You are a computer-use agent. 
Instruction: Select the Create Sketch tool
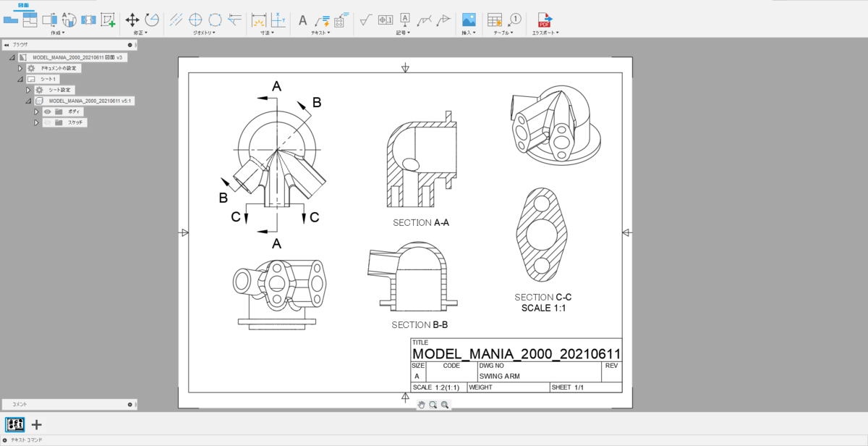click(x=108, y=20)
